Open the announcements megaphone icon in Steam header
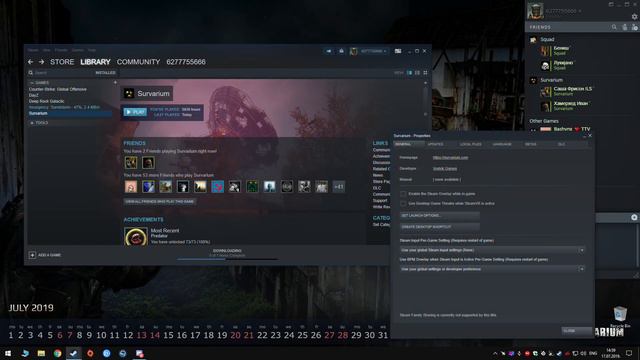This screenshot has height=360, width=640. point(329,51)
